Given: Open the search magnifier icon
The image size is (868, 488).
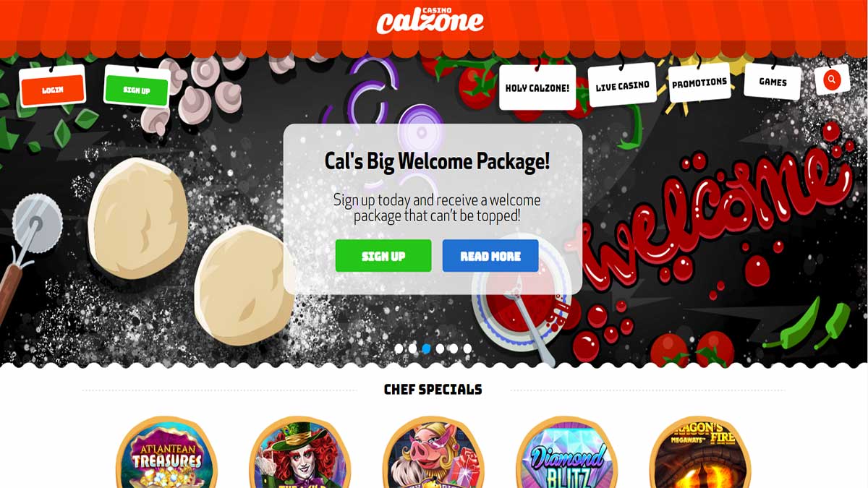Looking at the screenshot, I should click(832, 80).
